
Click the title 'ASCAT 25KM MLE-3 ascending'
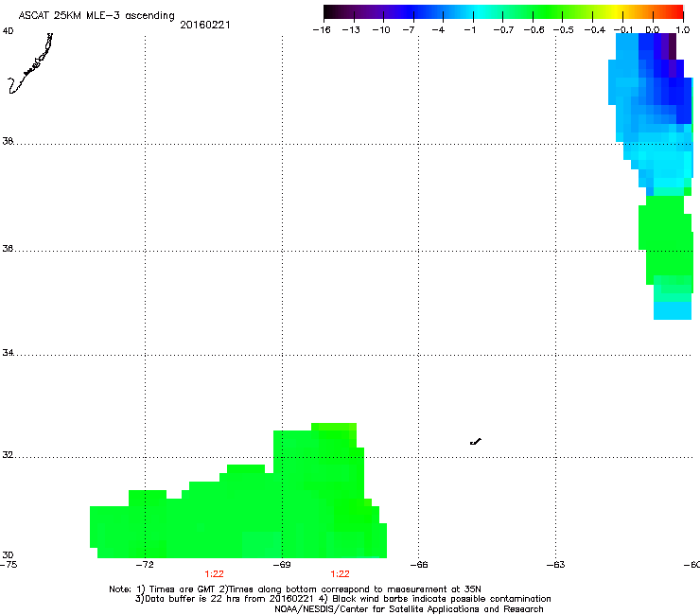(96, 16)
